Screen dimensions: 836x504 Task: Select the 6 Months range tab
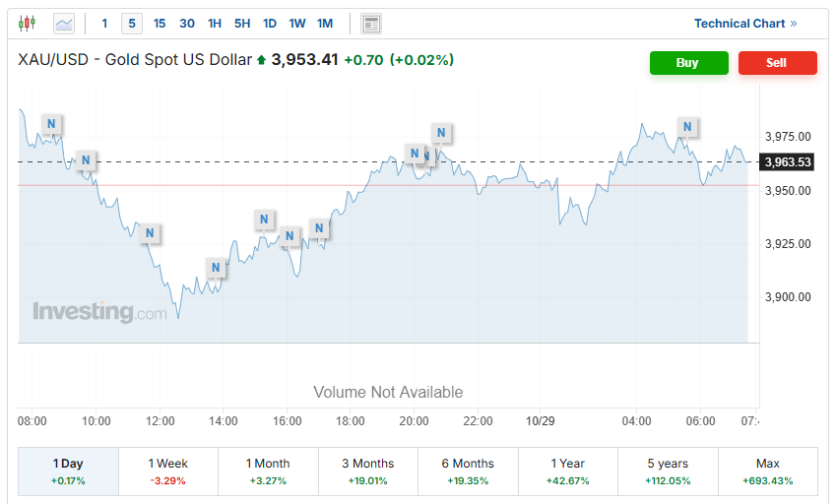point(468,471)
